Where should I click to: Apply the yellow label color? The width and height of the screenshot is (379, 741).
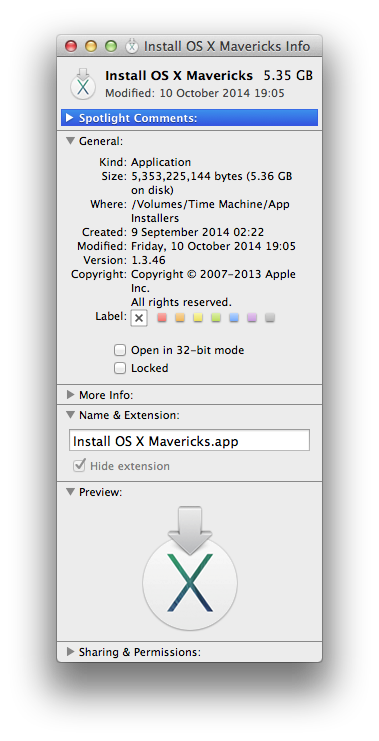point(198,317)
